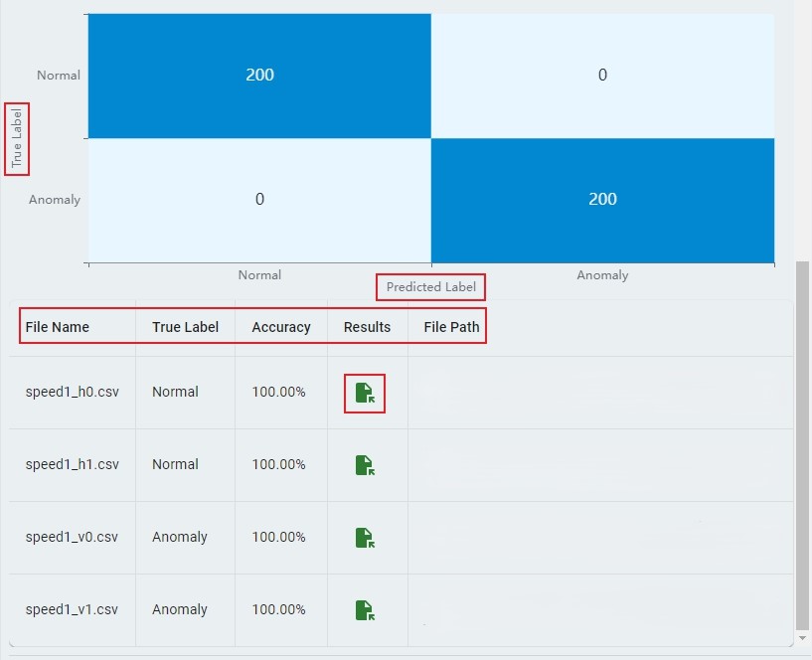Open results file for speed1_h1.csv

click(x=365, y=465)
